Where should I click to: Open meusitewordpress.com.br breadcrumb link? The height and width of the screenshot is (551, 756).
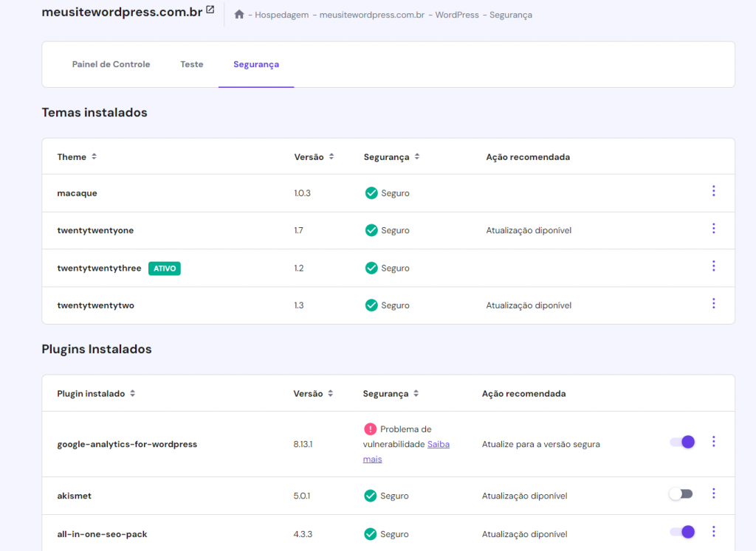point(372,15)
